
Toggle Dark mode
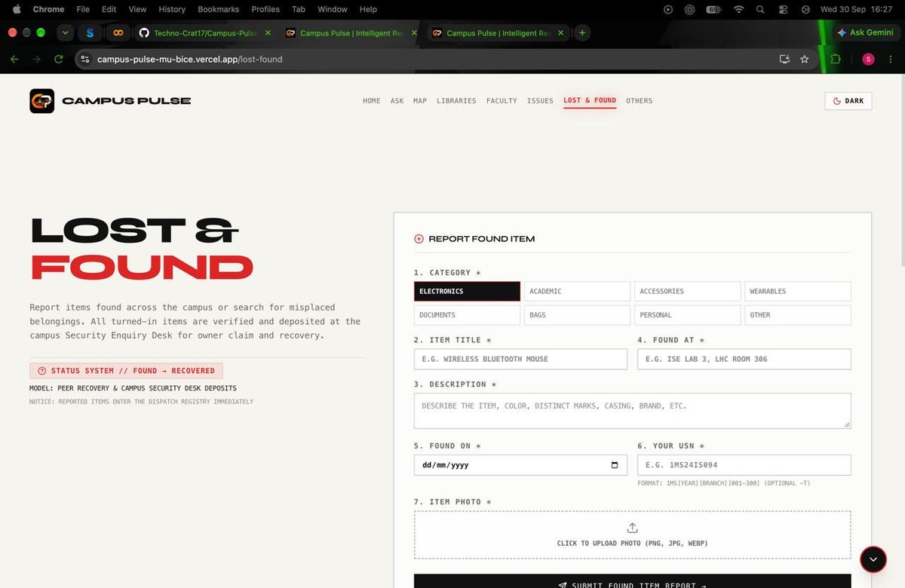pyautogui.click(x=848, y=101)
